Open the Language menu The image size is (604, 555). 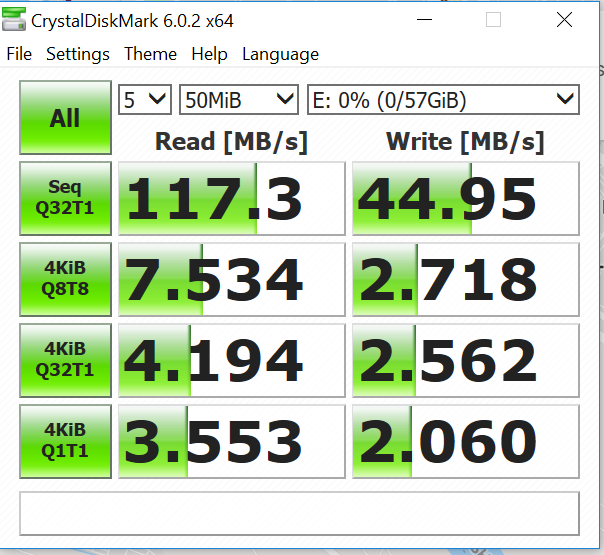[x=280, y=54]
